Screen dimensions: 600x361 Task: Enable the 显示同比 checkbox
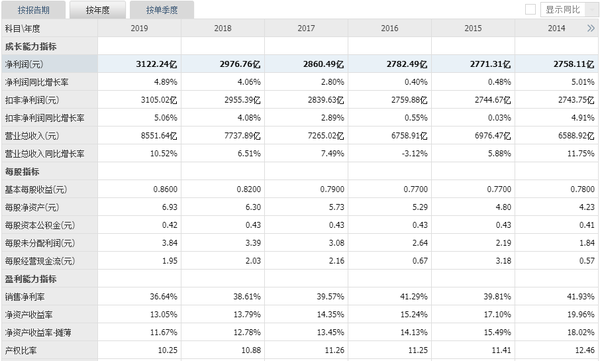coord(530,10)
